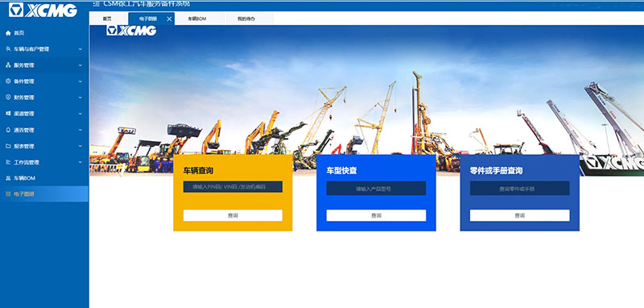Click the 通告管理 bell icon
This screenshot has width=644, height=308.
[x=8, y=130]
